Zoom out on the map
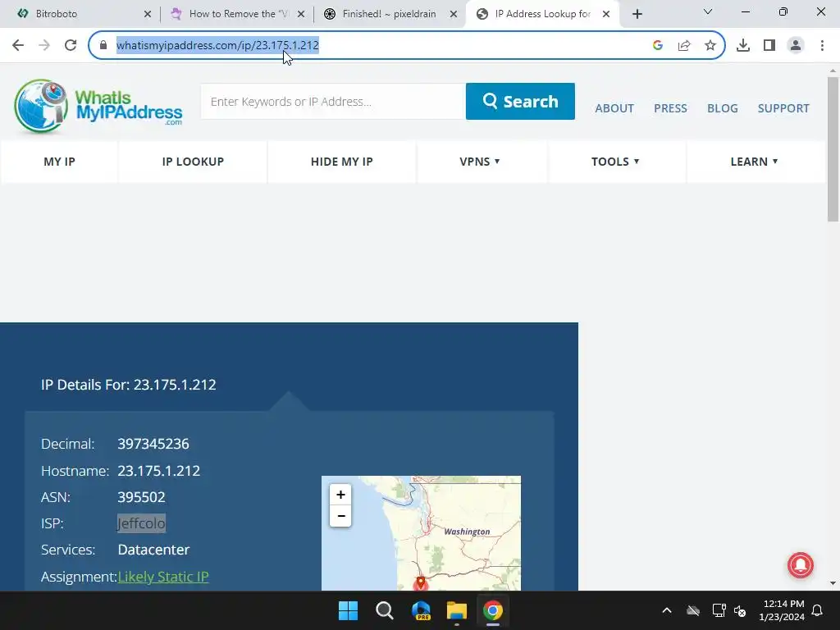840x630 pixels. click(340, 516)
